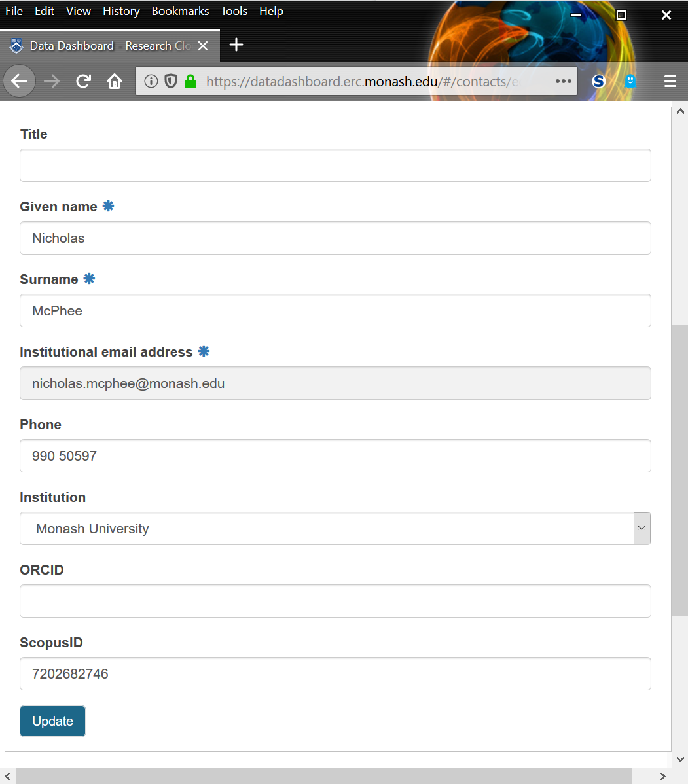Open the Bookmarks menu
This screenshot has height=784, width=688.
[180, 11]
